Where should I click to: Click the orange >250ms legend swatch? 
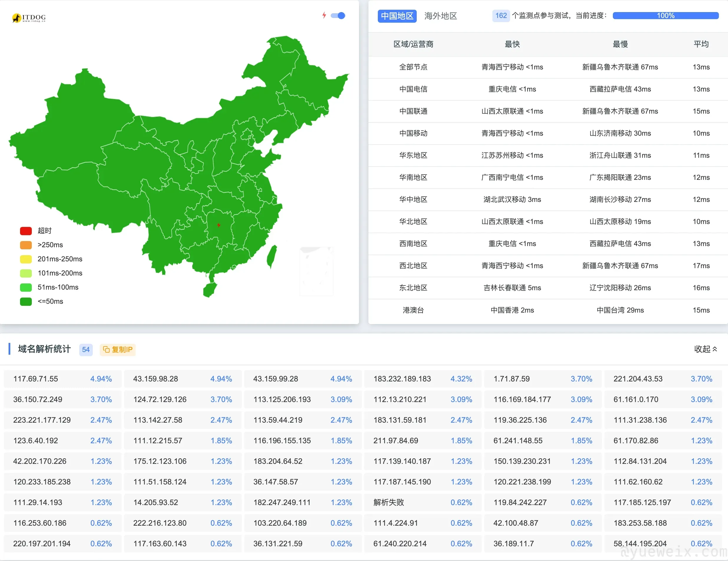click(x=26, y=245)
